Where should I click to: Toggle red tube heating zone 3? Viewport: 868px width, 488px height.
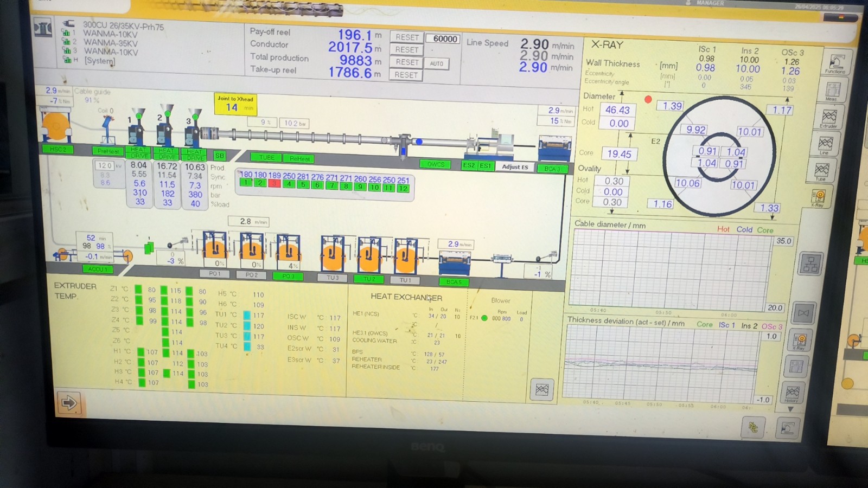(275, 184)
